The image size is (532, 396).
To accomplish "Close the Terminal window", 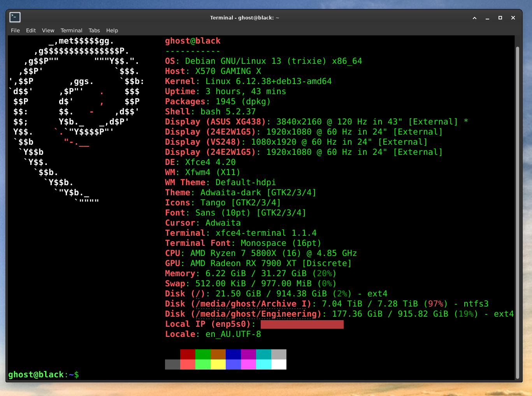I will click(x=513, y=18).
